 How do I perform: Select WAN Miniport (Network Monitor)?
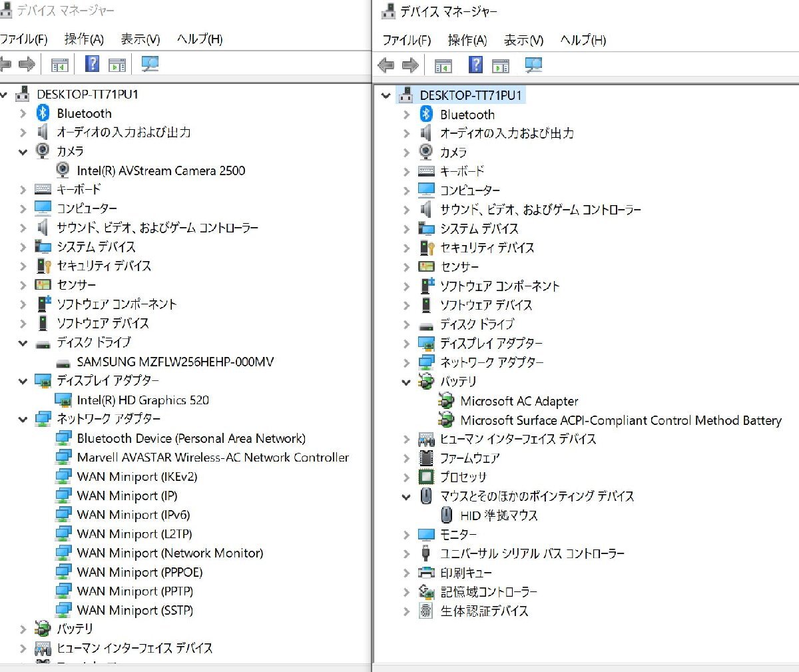[x=170, y=553]
